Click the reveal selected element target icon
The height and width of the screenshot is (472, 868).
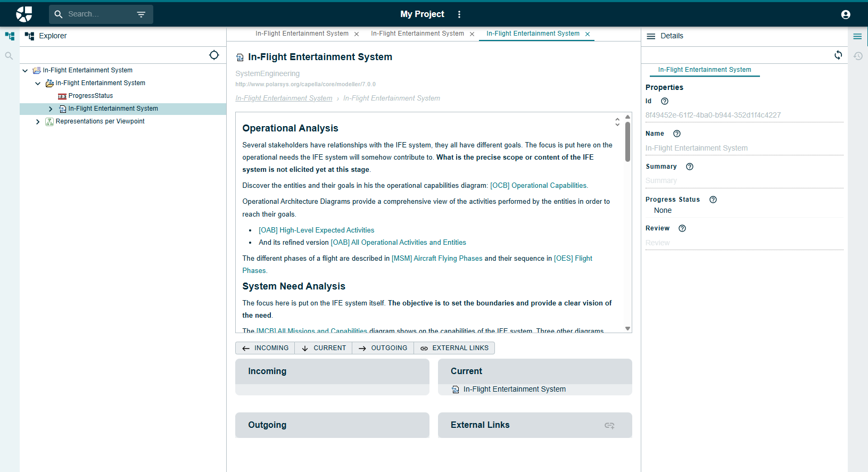coord(214,55)
